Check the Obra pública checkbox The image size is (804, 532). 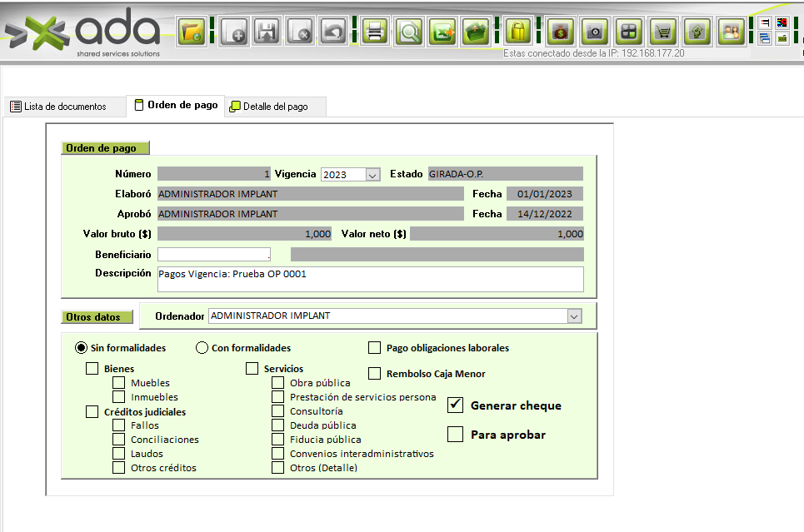click(x=278, y=383)
